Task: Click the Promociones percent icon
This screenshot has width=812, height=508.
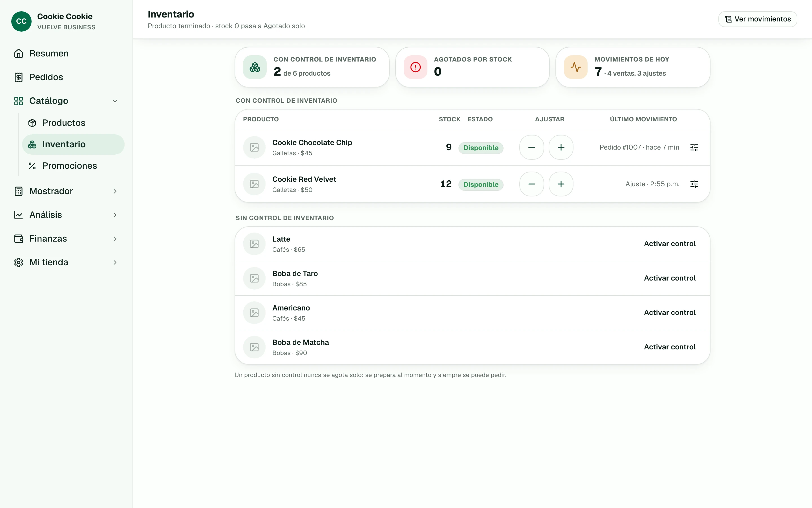Action: [x=32, y=166]
